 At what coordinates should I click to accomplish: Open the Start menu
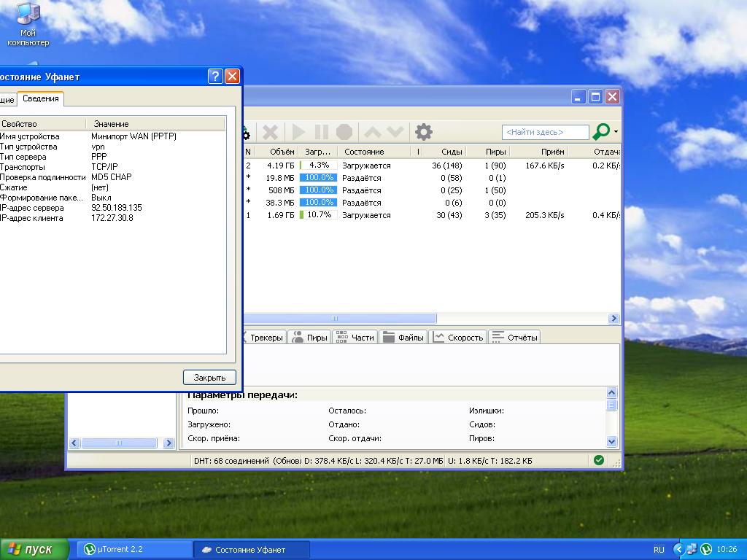coord(34,550)
